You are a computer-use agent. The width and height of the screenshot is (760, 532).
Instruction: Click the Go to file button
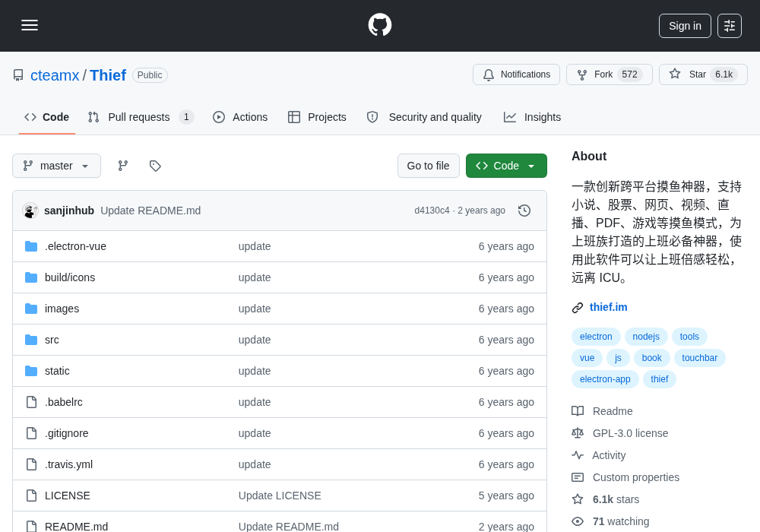click(429, 166)
